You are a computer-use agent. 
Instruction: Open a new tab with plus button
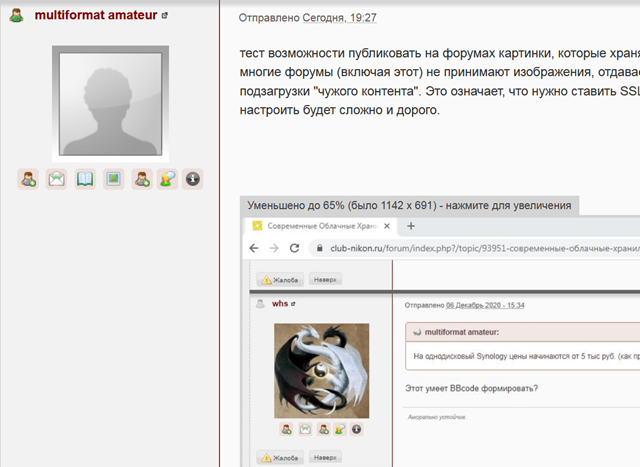pyautogui.click(x=411, y=226)
